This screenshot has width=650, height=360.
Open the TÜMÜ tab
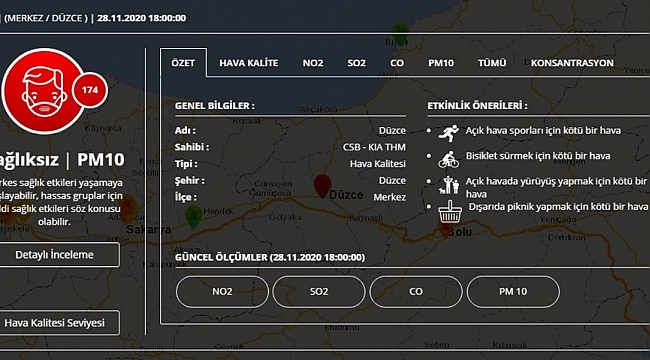(492, 63)
